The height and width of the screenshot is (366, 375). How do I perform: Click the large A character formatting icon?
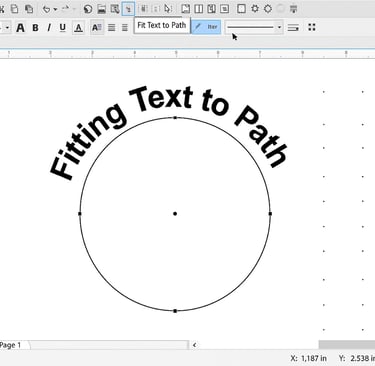coord(20,28)
